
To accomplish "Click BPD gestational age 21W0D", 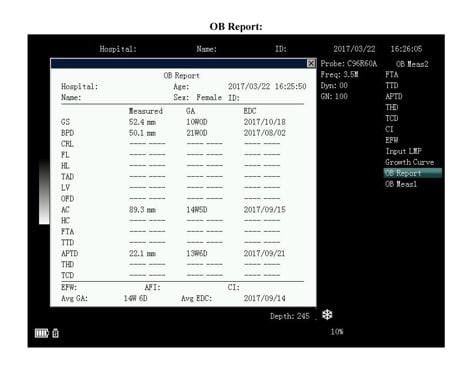I will (x=197, y=133).
